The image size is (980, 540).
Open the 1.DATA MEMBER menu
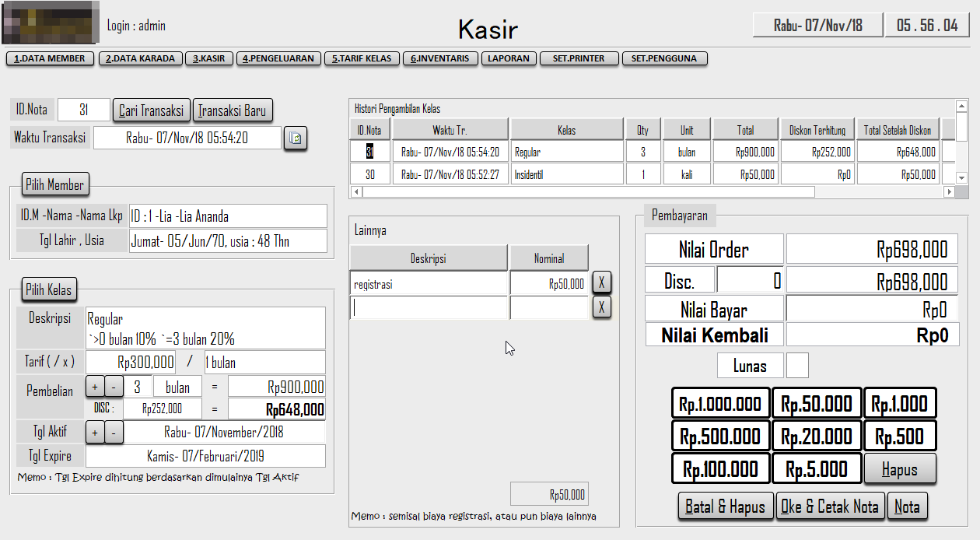click(x=50, y=58)
